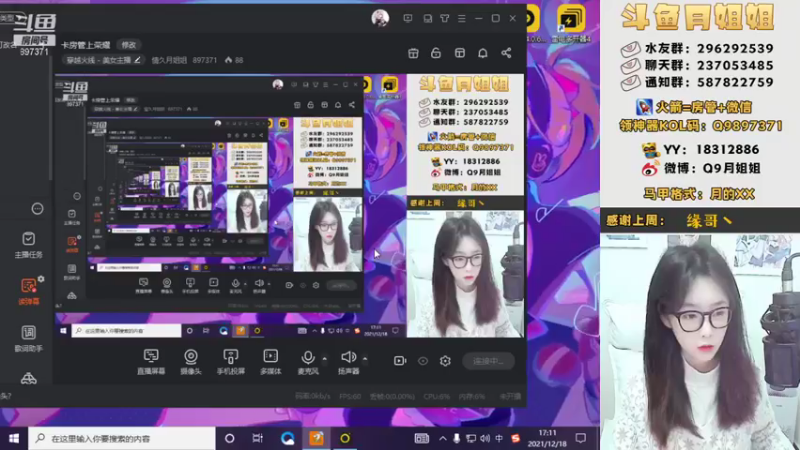Viewport: 800px width, 450px height.
Task: Expand the microphone options arrow
Action: [x=324, y=359]
